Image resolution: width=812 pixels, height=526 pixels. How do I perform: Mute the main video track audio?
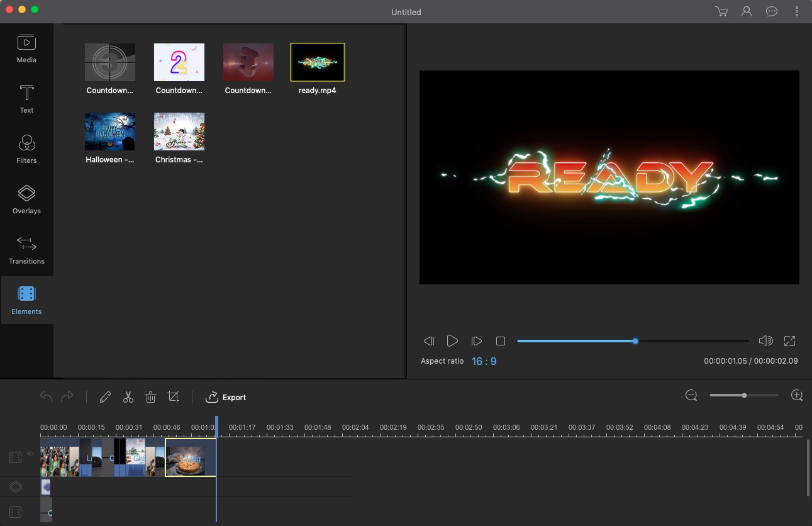[x=29, y=453]
